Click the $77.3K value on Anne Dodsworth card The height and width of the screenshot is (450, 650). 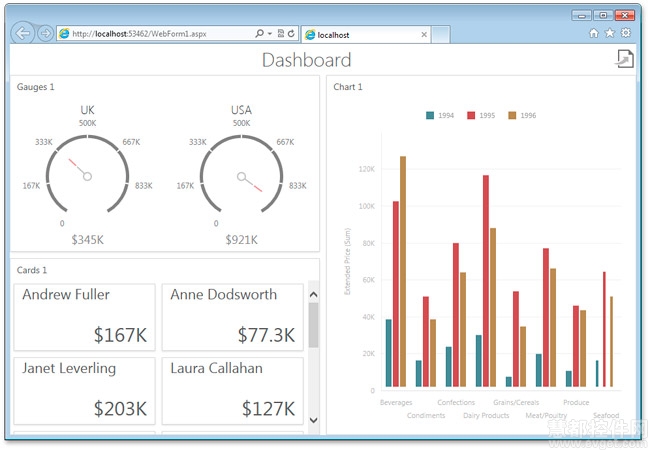[266, 335]
